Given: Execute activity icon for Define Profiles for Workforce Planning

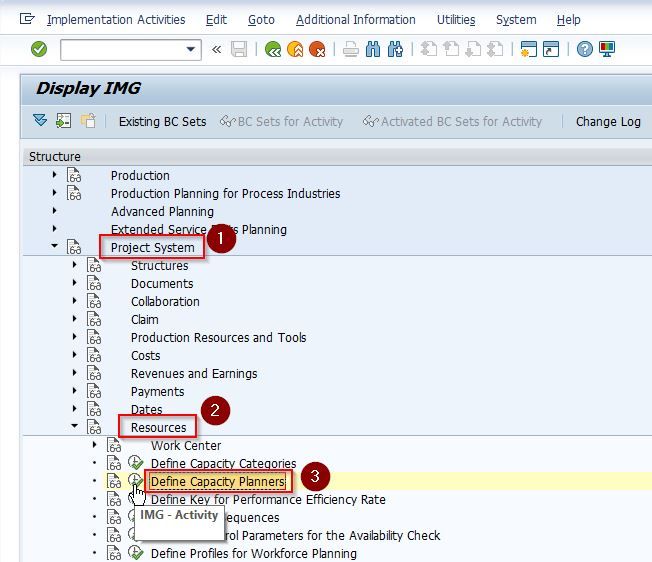Looking at the screenshot, I should [x=135, y=553].
